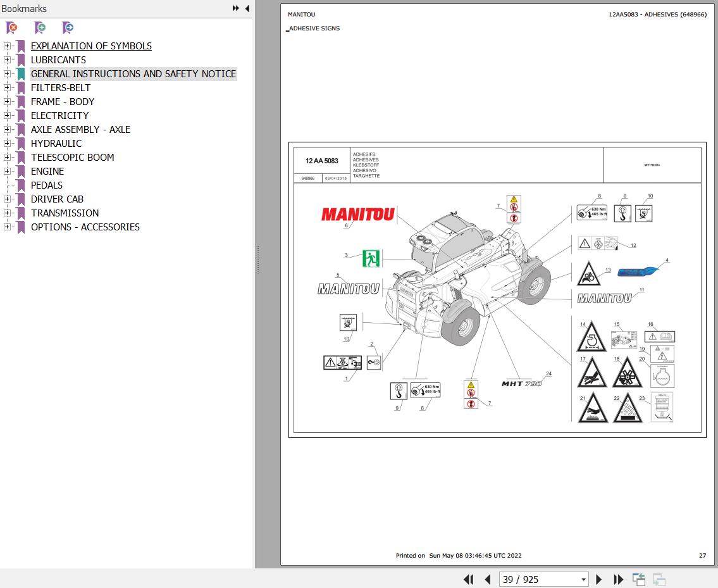Screen dimensions: 718x588
Task: Expand the ENGINE bookmark section
Action: (x=7, y=172)
